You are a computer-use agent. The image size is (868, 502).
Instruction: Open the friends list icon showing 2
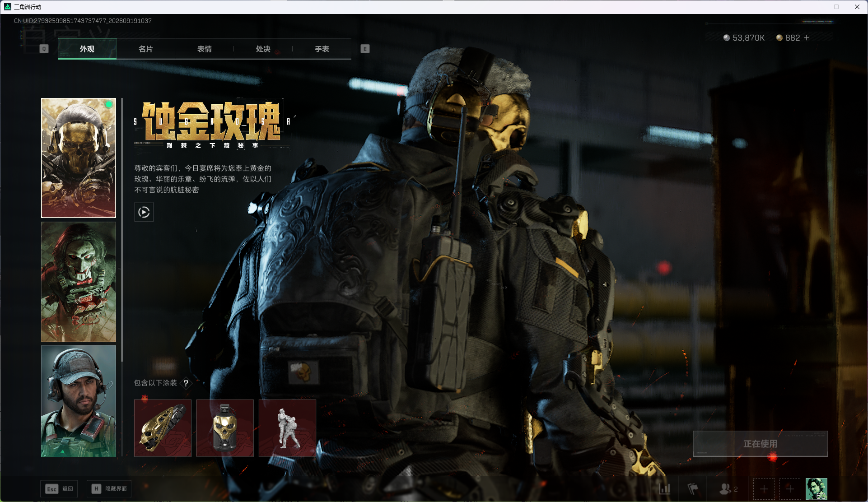[x=728, y=489]
